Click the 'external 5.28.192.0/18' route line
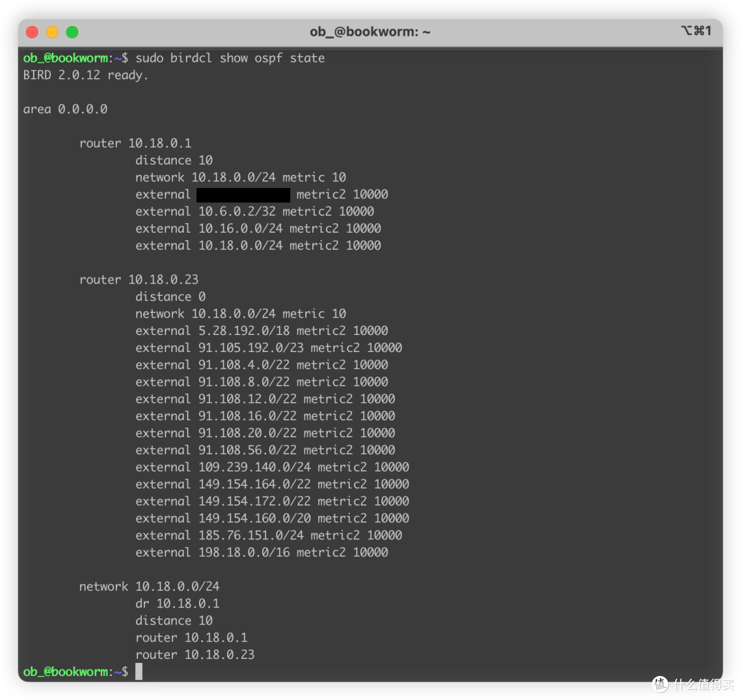The width and height of the screenshot is (741, 700). click(262, 331)
